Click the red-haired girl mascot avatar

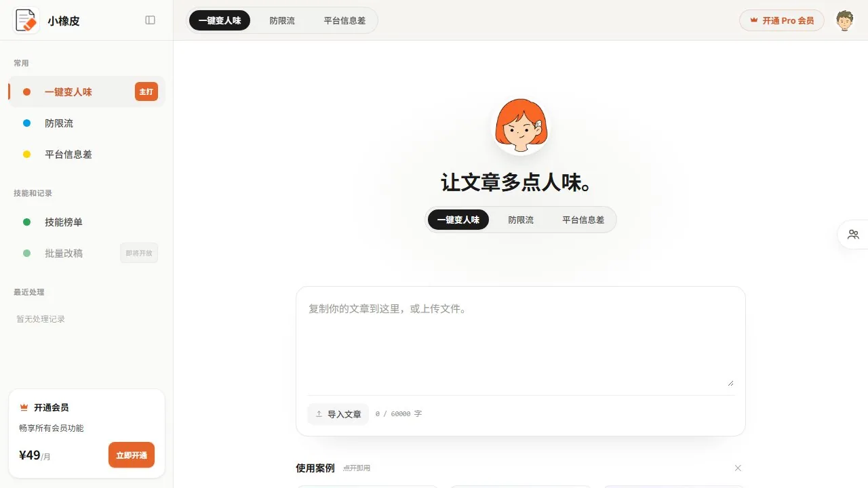[x=520, y=125]
